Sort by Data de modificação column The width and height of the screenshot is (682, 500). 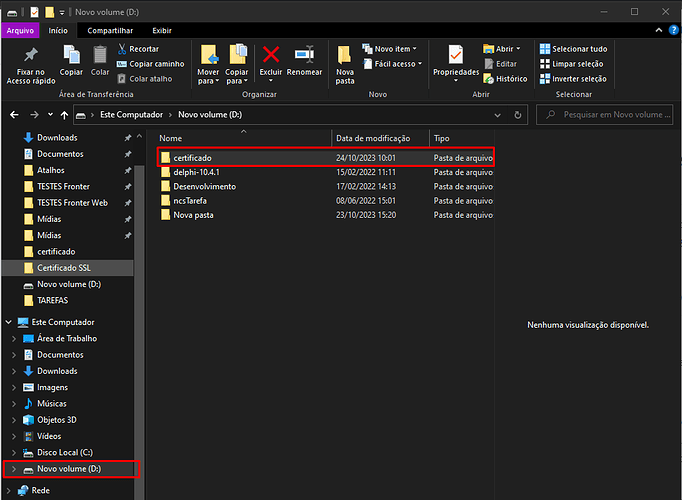tap(381, 138)
